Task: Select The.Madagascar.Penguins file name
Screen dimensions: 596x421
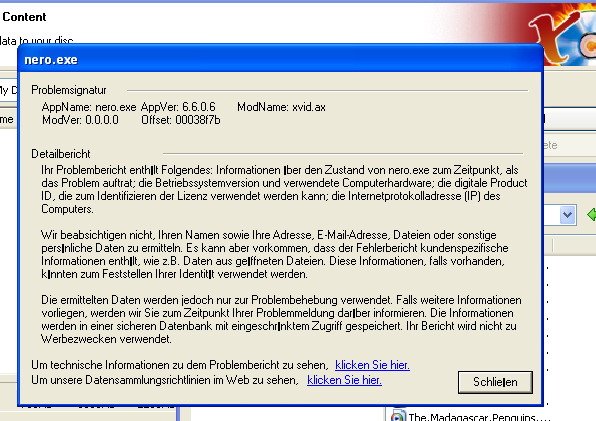Action: tap(479, 417)
